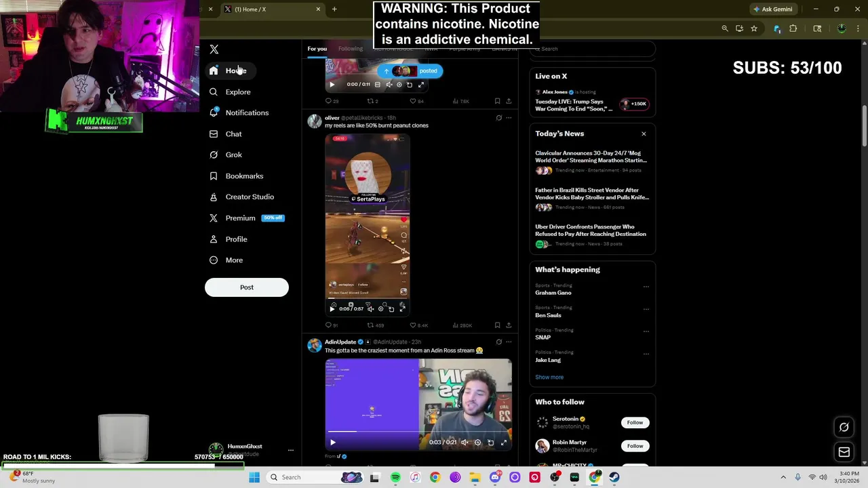Image resolution: width=868 pixels, height=488 pixels.
Task: Open fullscreen on oliver's 0:57 video
Action: tap(402, 308)
